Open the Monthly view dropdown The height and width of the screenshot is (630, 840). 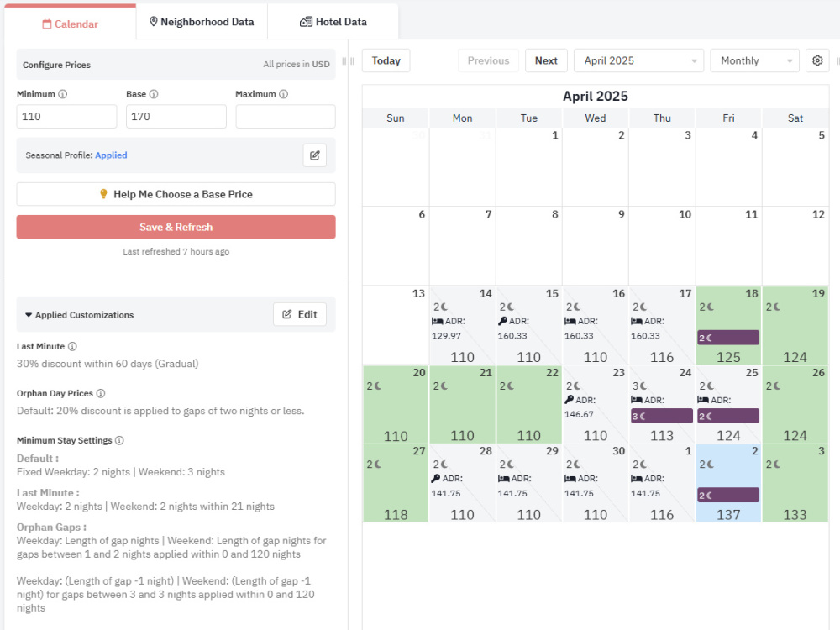[x=754, y=60]
